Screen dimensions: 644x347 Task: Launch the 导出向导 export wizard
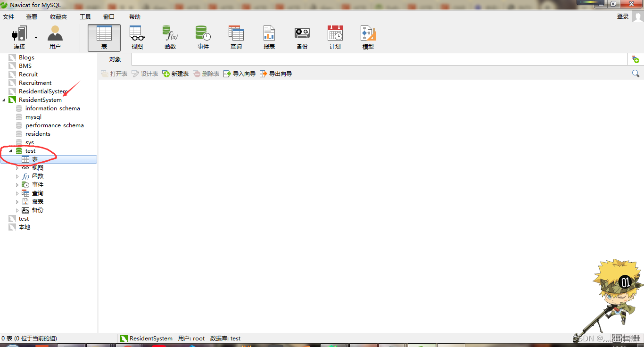click(x=276, y=74)
